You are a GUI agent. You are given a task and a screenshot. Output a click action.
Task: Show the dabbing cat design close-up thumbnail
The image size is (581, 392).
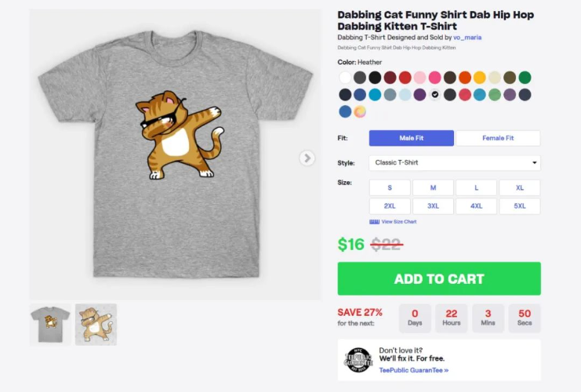pyautogui.click(x=96, y=324)
